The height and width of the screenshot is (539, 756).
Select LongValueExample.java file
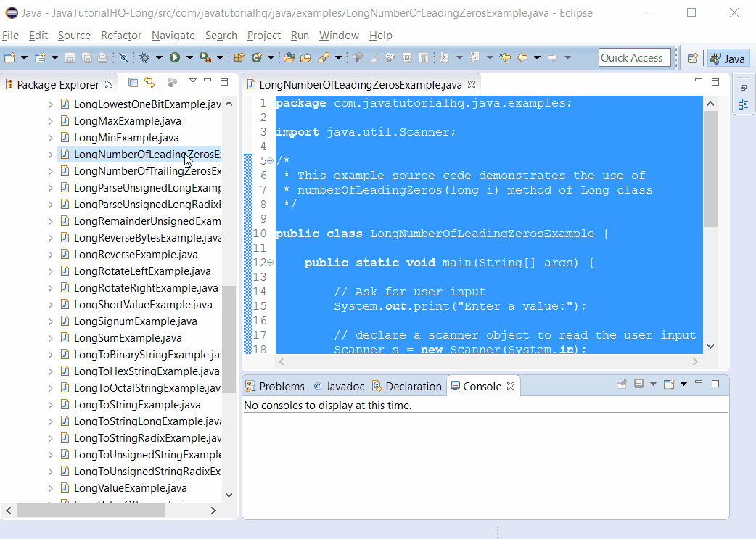(x=130, y=488)
